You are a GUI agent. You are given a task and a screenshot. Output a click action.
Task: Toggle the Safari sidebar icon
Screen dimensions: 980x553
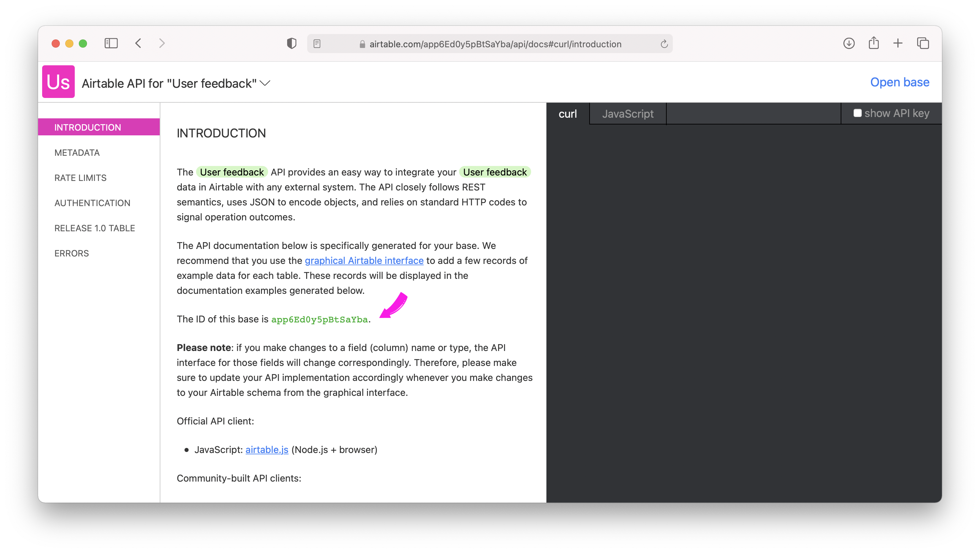click(111, 44)
